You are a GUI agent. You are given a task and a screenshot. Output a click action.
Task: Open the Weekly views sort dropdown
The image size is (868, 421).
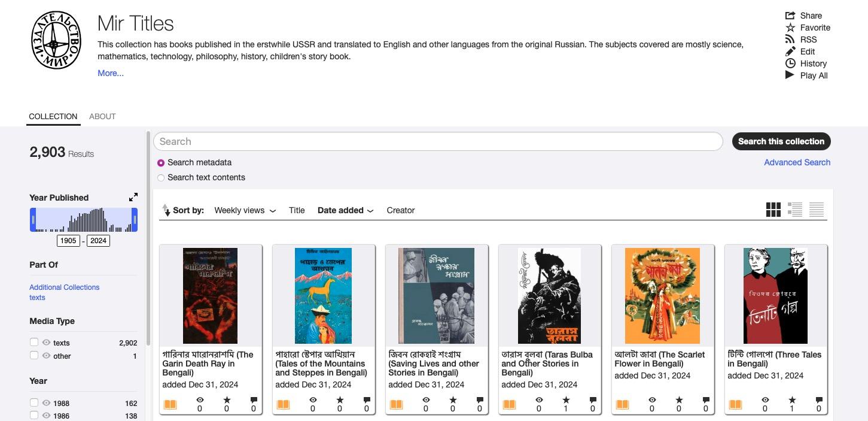[245, 210]
